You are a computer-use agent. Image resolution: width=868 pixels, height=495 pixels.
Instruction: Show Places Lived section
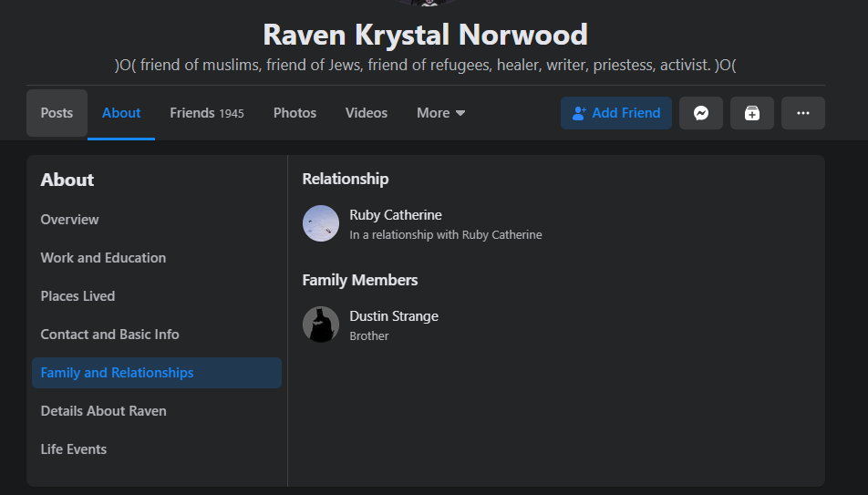(x=77, y=296)
